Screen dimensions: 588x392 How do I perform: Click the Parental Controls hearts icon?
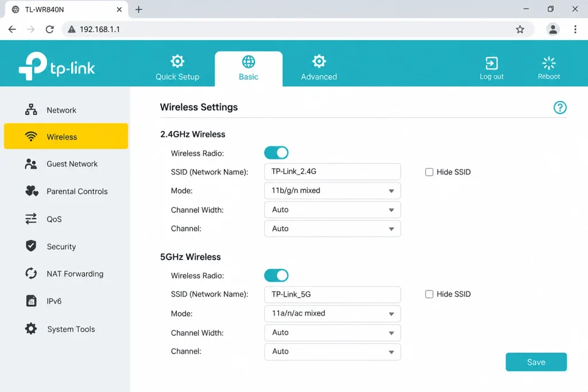click(x=32, y=191)
